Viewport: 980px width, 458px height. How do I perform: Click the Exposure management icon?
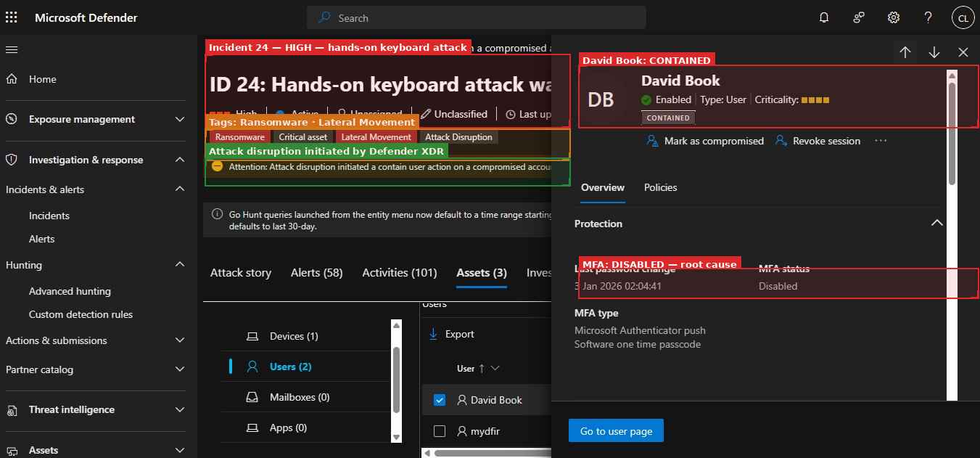tap(12, 119)
